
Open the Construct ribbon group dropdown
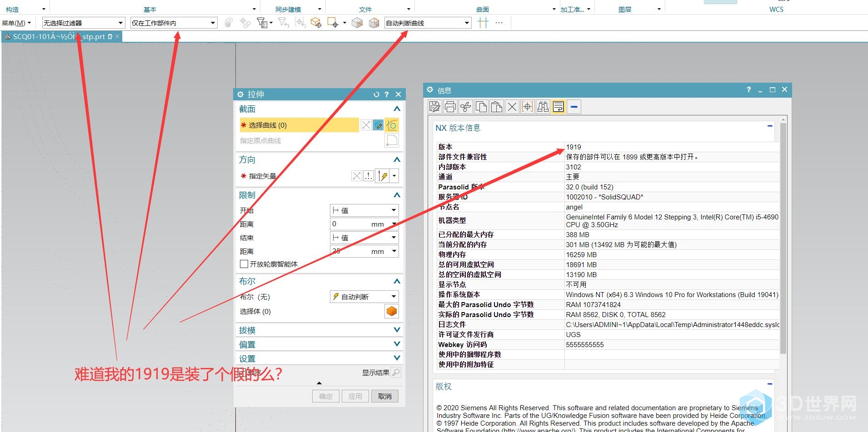click(x=44, y=9)
